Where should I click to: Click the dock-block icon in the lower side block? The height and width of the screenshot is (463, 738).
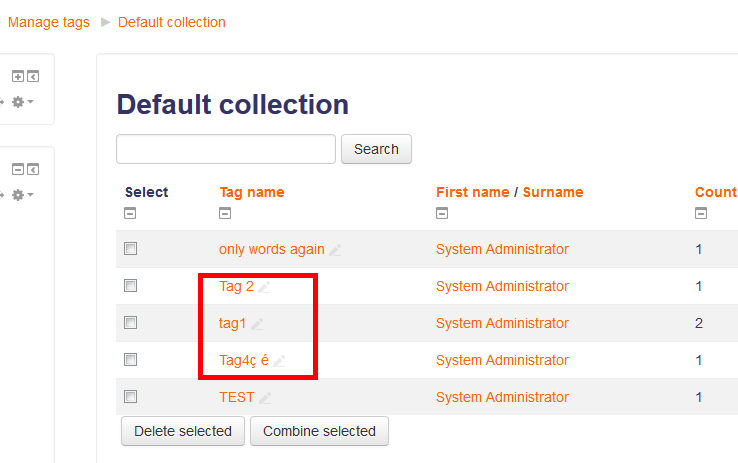point(33,169)
